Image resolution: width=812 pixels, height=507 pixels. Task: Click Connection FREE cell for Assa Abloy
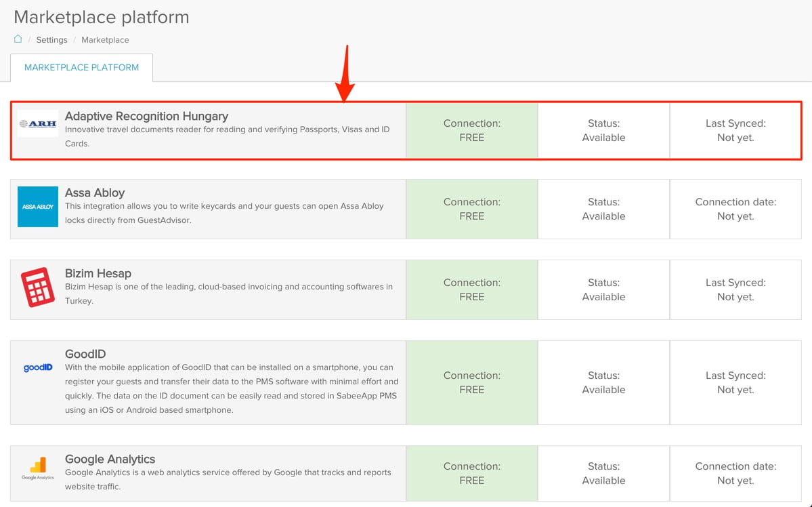click(x=472, y=209)
